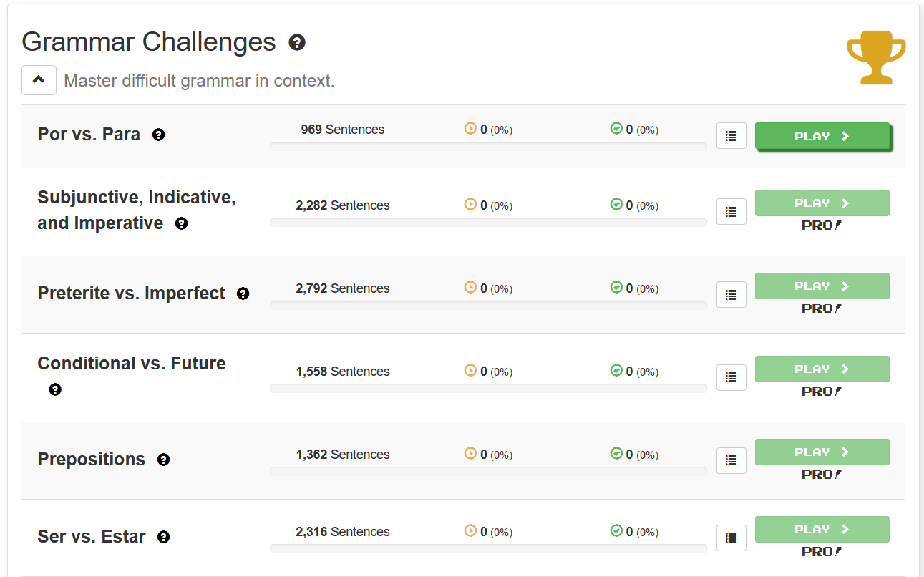Click the mastered checkmark icon for Preterite vs. Imperfect
The image size is (924, 577).
616,287
